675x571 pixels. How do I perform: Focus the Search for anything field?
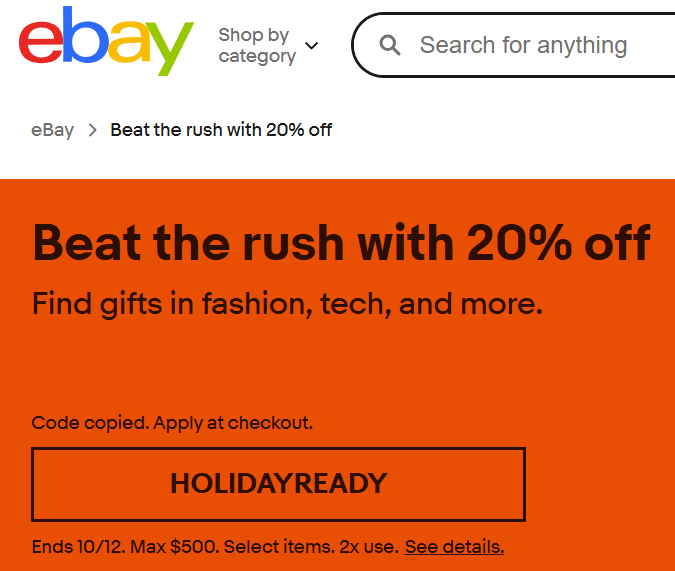[x=530, y=46]
